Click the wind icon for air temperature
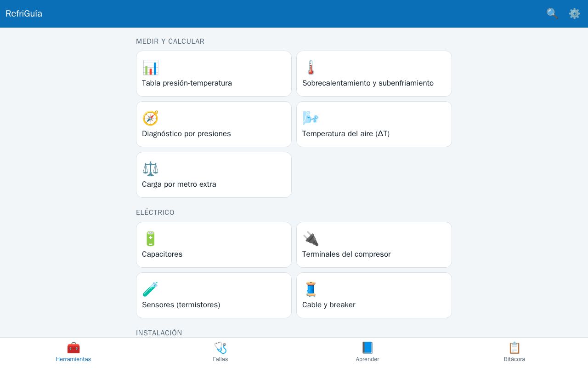This screenshot has height=368, width=588. 311,118
